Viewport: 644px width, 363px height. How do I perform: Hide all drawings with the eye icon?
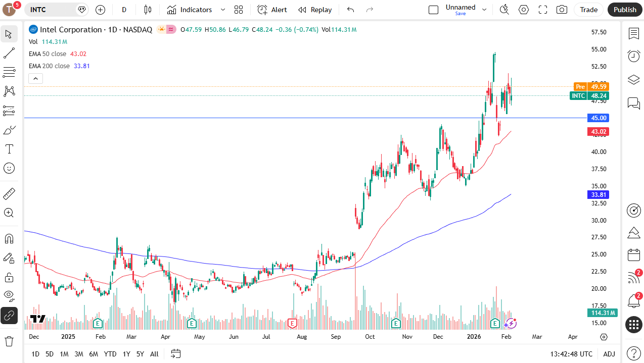pyautogui.click(x=9, y=296)
